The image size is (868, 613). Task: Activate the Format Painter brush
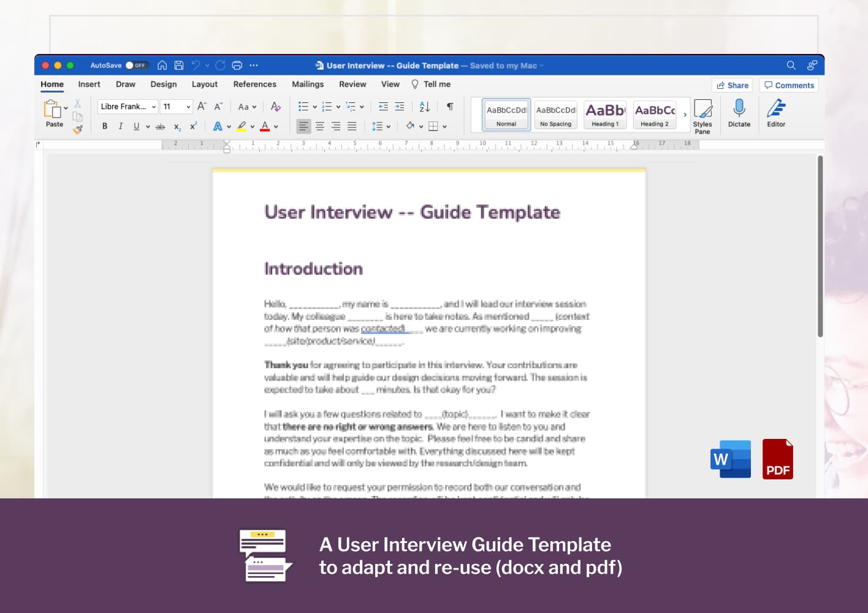click(77, 129)
